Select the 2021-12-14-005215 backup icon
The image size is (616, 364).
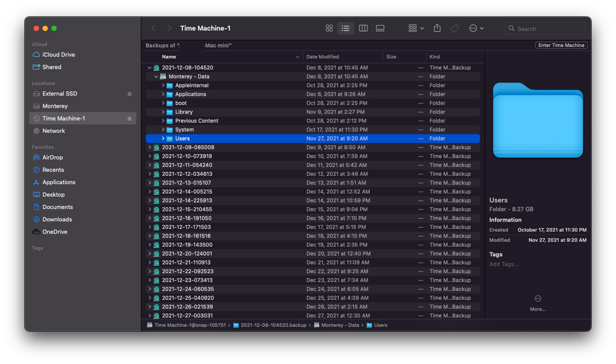tap(156, 192)
